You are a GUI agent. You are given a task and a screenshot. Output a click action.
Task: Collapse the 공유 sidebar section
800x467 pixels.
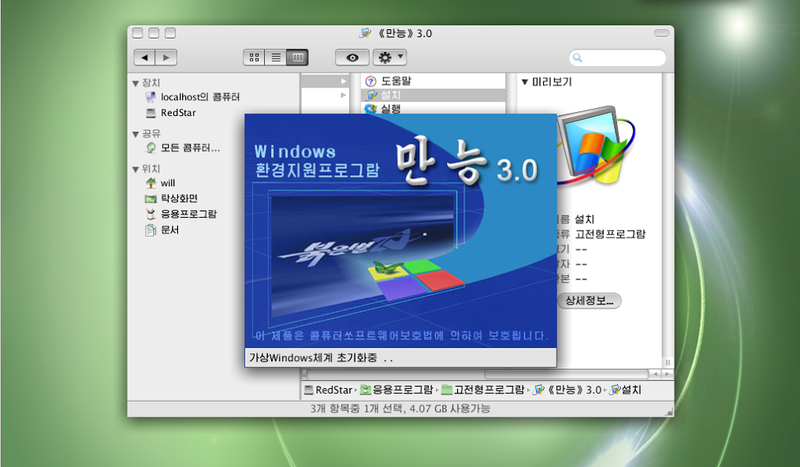click(135, 134)
